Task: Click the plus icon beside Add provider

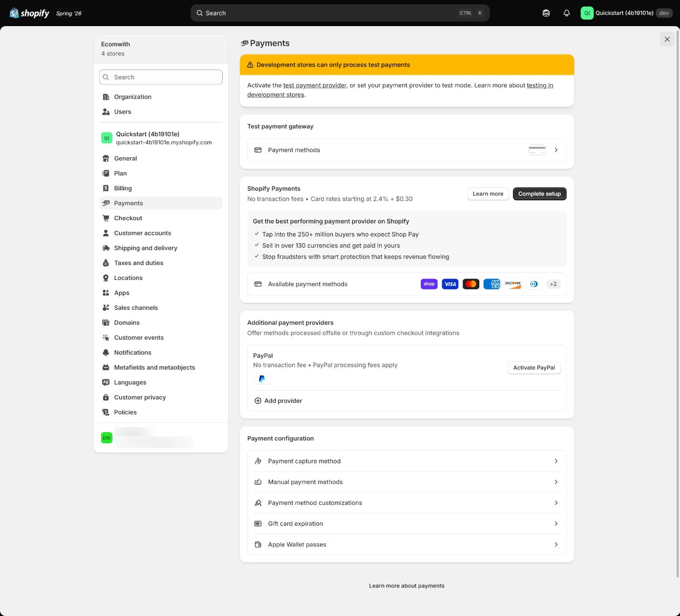Action: click(x=258, y=401)
